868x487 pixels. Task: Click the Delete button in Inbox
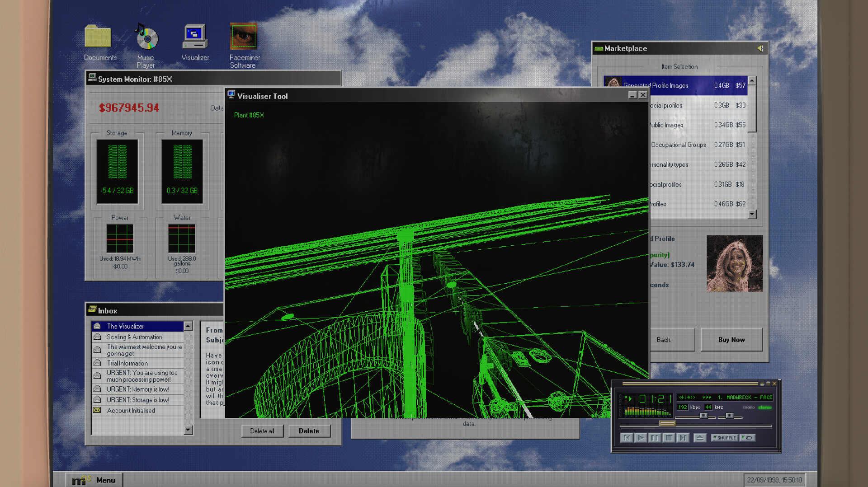pos(309,431)
